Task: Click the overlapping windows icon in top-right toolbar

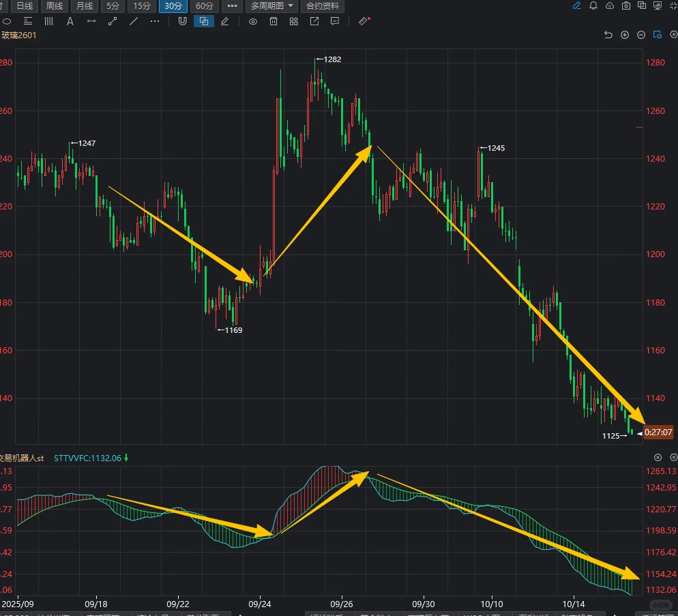Action: pyautogui.click(x=642, y=5)
